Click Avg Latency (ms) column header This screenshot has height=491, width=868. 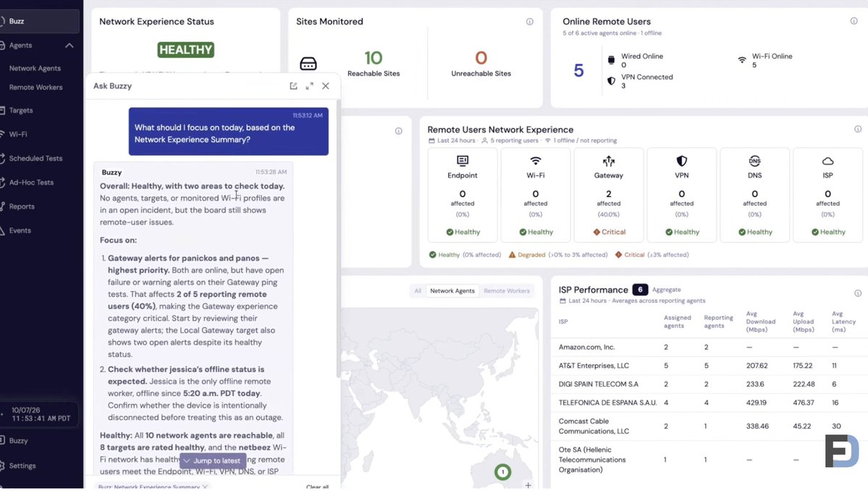tap(843, 322)
